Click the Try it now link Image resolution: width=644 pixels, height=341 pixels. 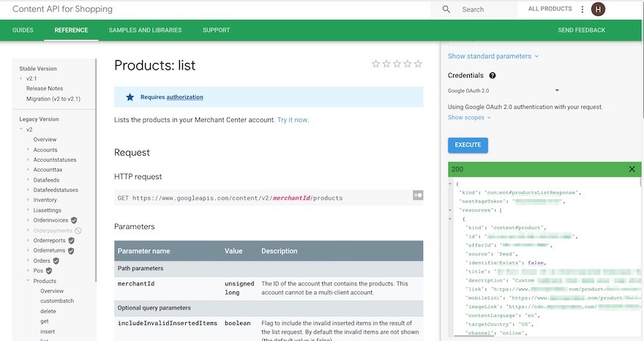pyautogui.click(x=293, y=120)
